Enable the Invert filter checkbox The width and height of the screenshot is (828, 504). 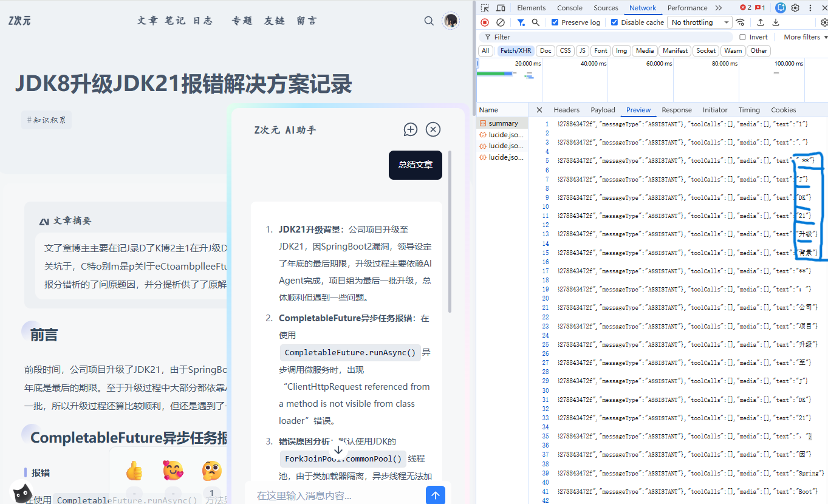coord(742,37)
